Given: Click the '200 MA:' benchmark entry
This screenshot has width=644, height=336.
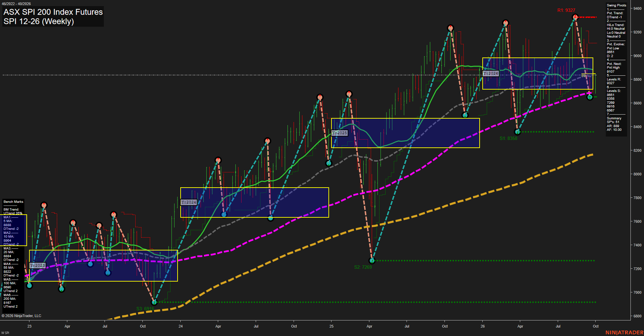Looking at the screenshot, I should pyautogui.click(x=10, y=299).
